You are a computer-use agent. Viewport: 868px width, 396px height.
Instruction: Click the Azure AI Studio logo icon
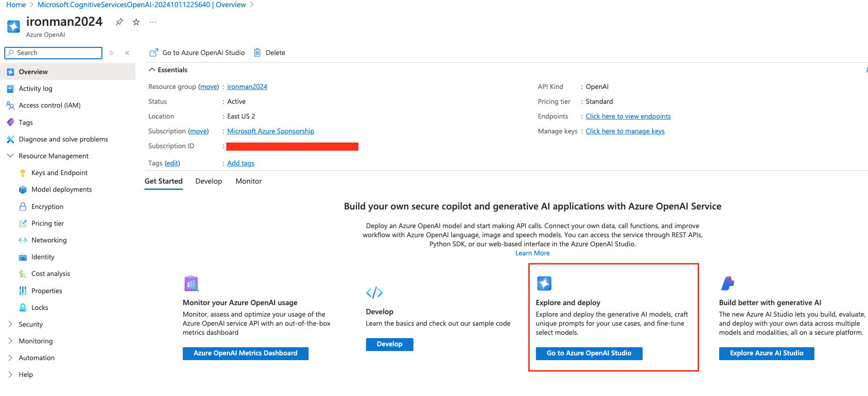click(x=727, y=284)
